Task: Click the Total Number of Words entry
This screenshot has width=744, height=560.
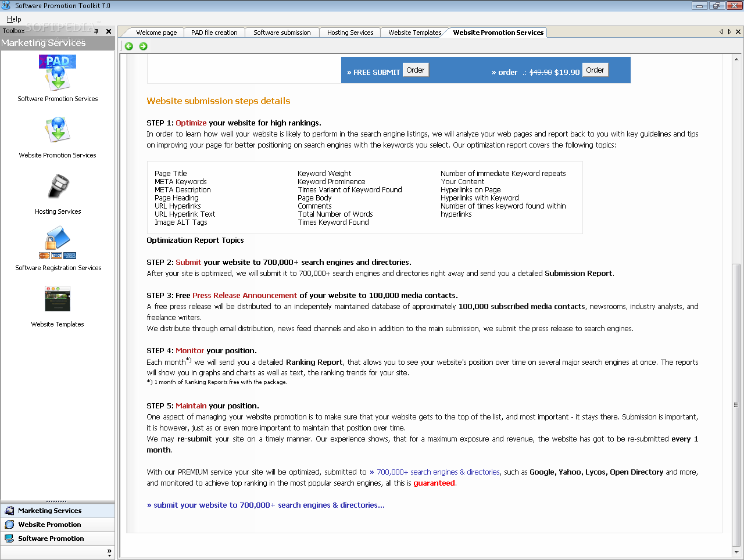Action: [335, 214]
